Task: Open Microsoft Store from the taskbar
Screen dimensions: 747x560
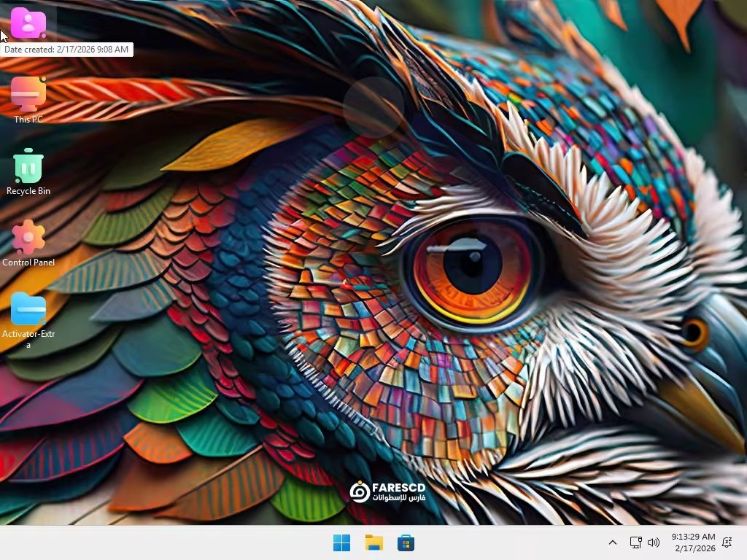Action: [406, 542]
